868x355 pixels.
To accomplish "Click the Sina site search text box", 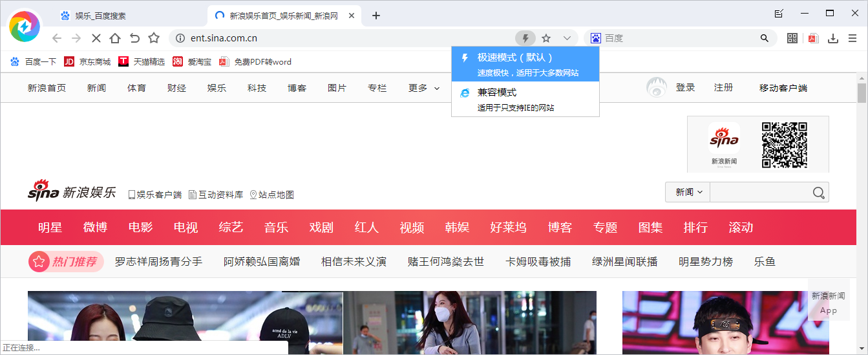I will 760,192.
